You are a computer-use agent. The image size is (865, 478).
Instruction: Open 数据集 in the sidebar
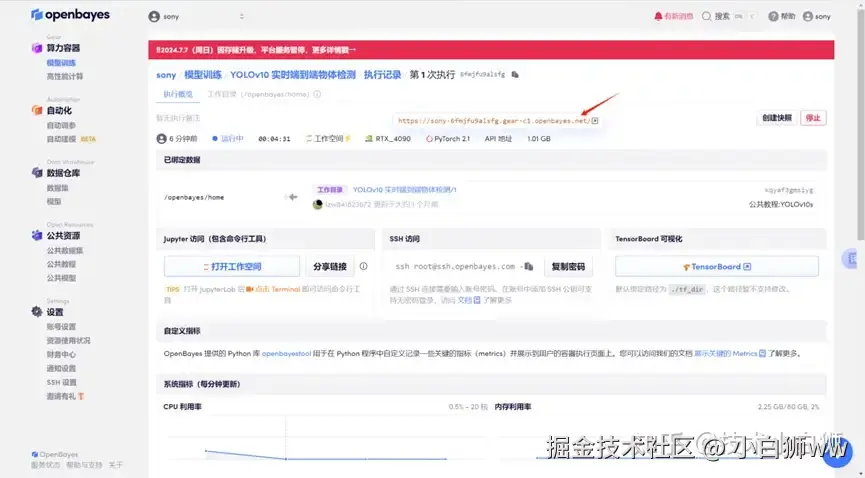[57, 188]
